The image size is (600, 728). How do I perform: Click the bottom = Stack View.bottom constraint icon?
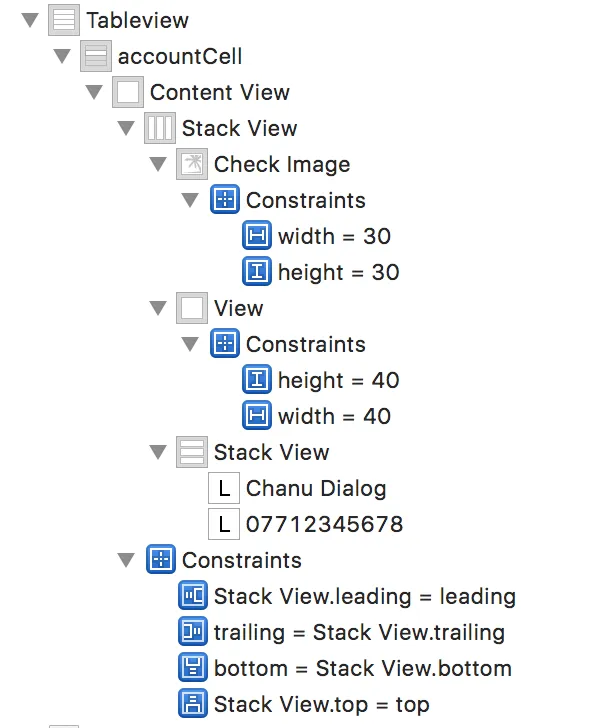click(192, 668)
